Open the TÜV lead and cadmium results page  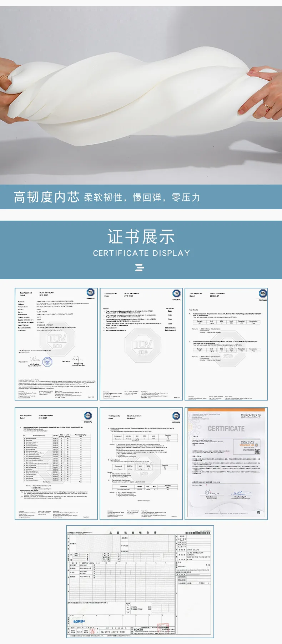click(x=226, y=344)
